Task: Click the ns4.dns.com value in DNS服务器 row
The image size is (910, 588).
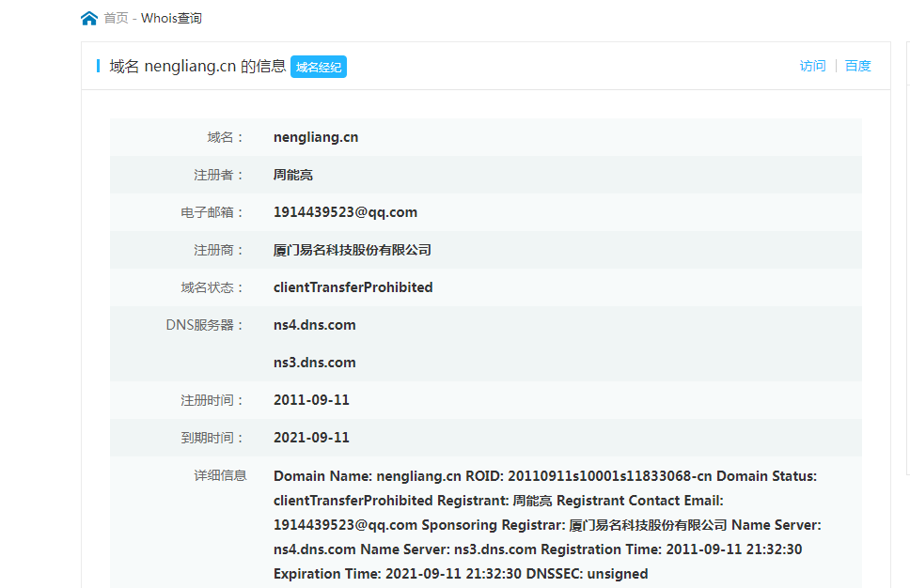Action: (314, 325)
